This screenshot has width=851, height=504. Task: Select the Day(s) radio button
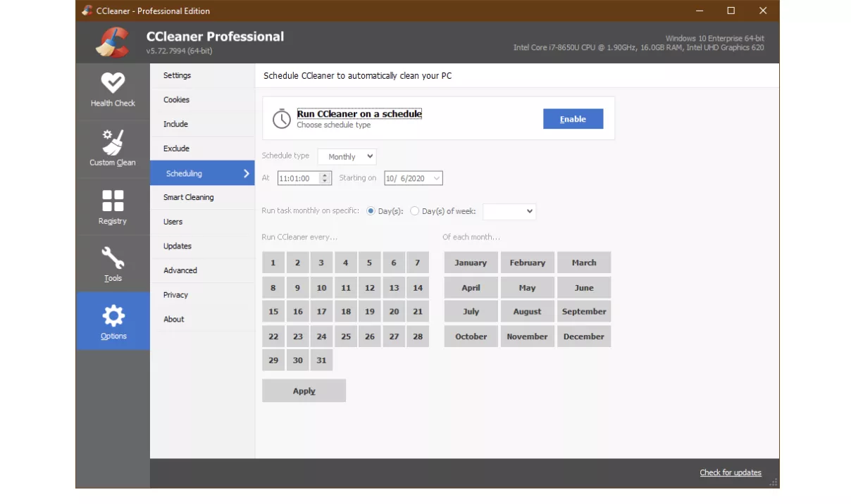[x=371, y=211]
